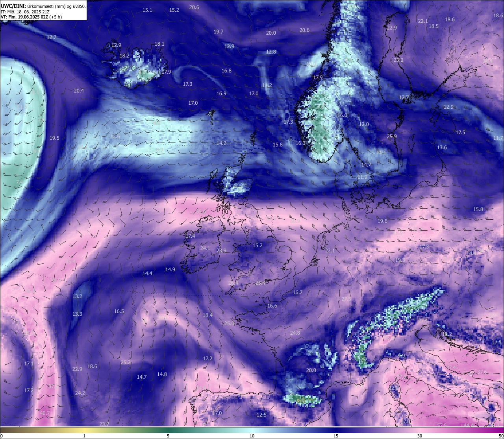Select the VT: Fim. 19.06.2025 02Z line

(x=31, y=17)
